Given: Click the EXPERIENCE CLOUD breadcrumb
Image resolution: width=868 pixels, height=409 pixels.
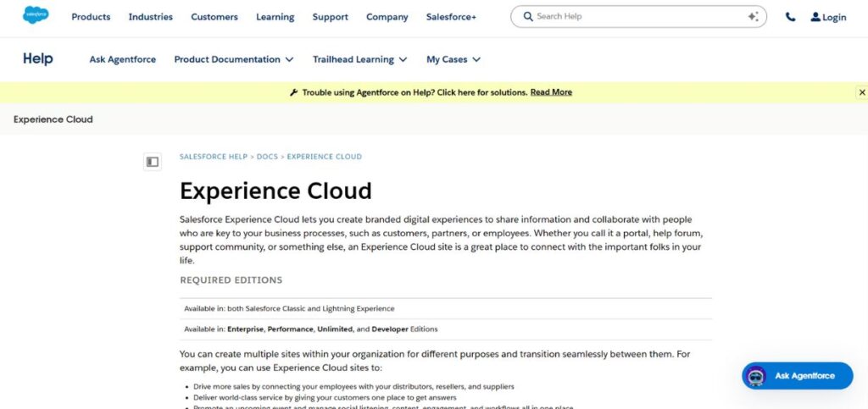Looking at the screenshot, I should 324,157.
